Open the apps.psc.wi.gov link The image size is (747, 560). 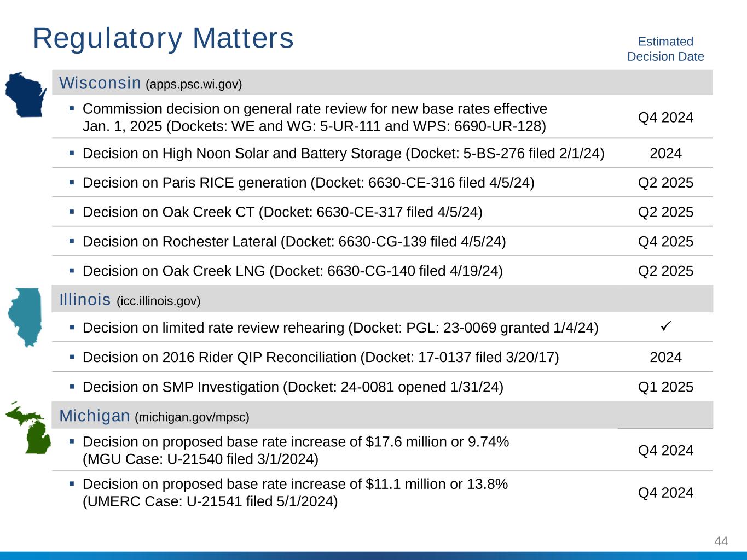(x=194, y=84)
